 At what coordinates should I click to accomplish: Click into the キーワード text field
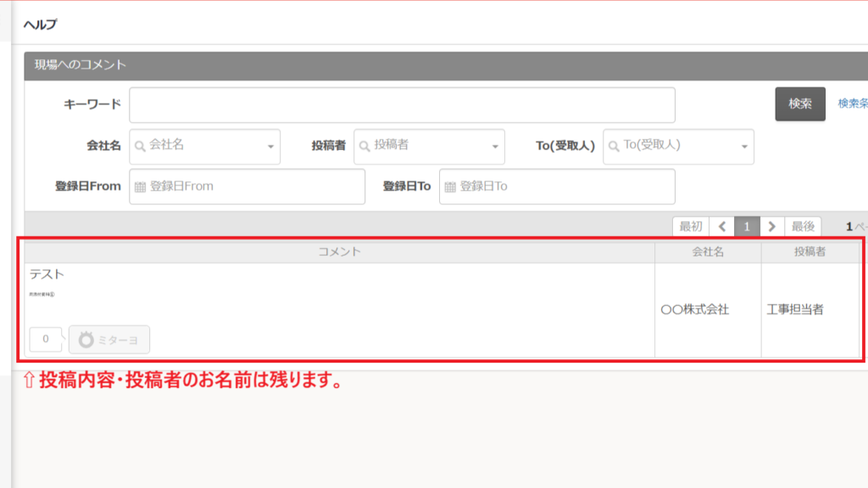click(x=402, y=105)
